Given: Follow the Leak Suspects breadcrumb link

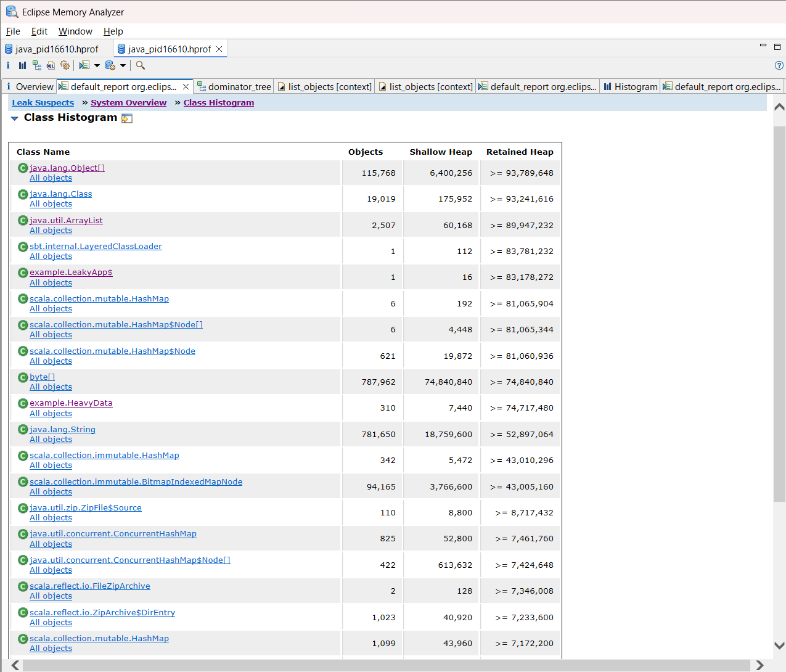Looking at the screenshot, I should pos(43,103).
